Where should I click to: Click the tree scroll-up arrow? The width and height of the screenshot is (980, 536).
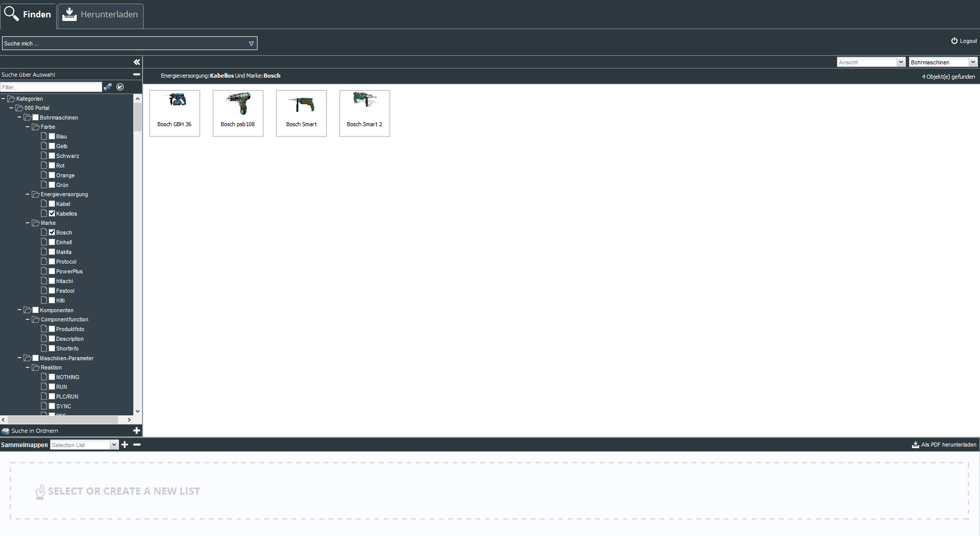coord(137,98)
